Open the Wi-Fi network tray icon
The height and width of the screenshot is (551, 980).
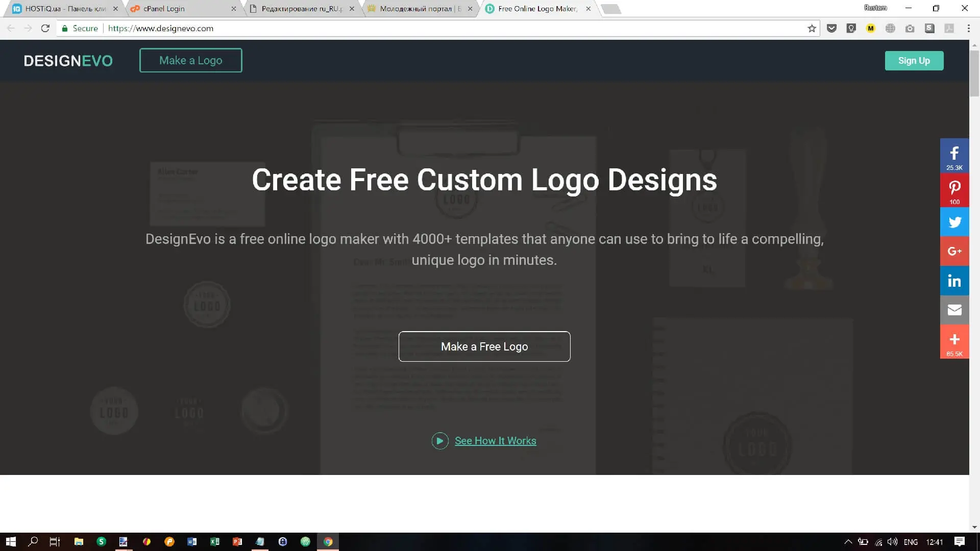click(x=878, y=542)
